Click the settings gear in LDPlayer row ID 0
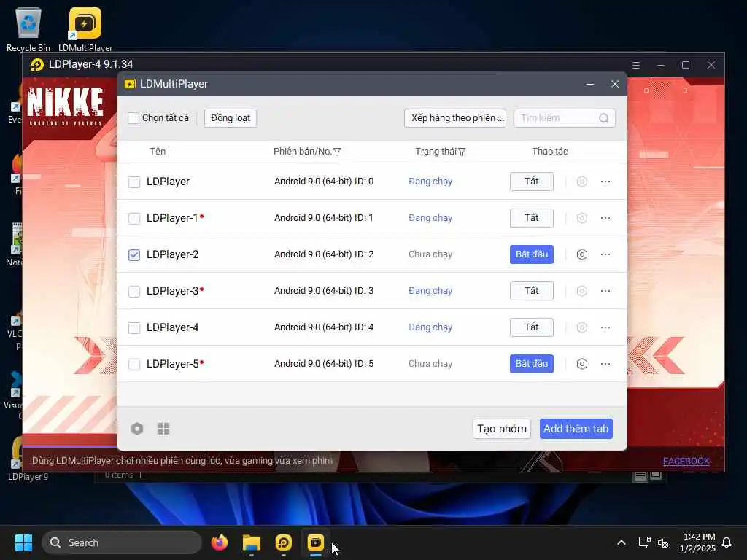The height and width of the screenshot is (560, 747). tap(581, 182)
